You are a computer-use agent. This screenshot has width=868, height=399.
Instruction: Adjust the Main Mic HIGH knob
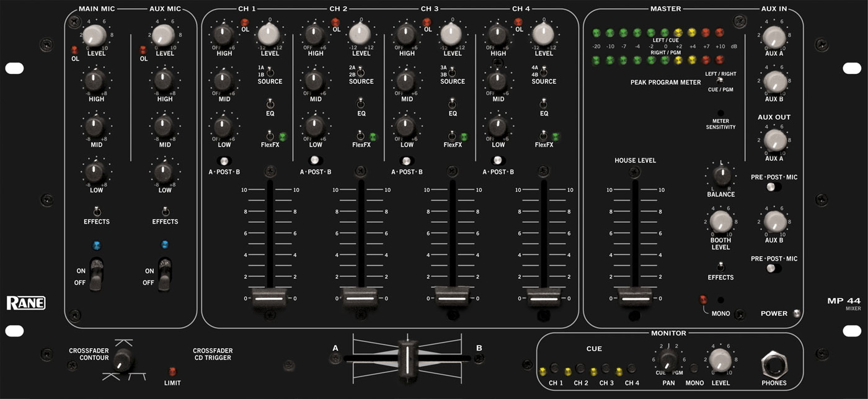point(95,80)
